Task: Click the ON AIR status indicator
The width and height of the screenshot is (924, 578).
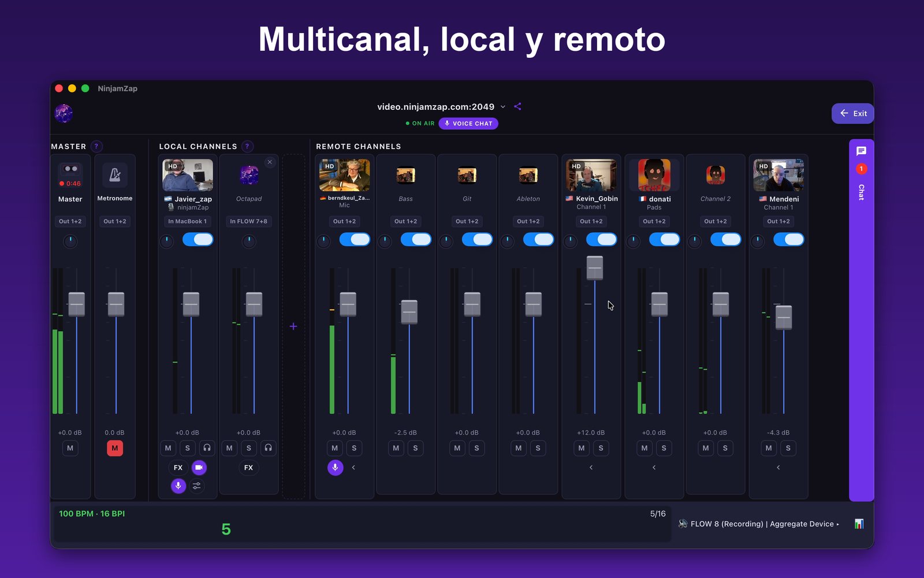Action: (x=420, y=124)
